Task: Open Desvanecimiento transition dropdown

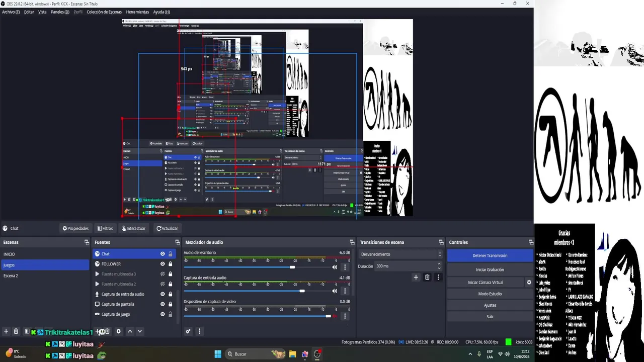Action: 400,254
